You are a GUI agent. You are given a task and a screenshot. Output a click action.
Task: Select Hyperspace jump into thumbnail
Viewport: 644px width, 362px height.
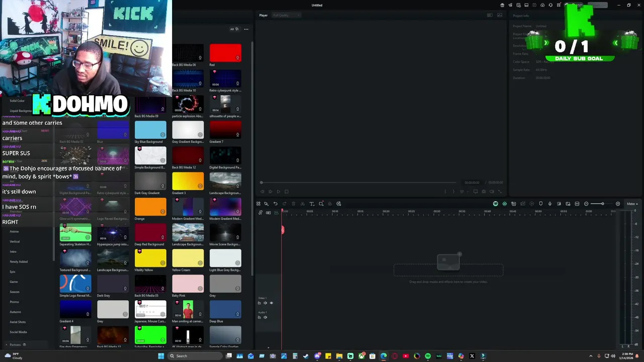[x=113, y=232]
